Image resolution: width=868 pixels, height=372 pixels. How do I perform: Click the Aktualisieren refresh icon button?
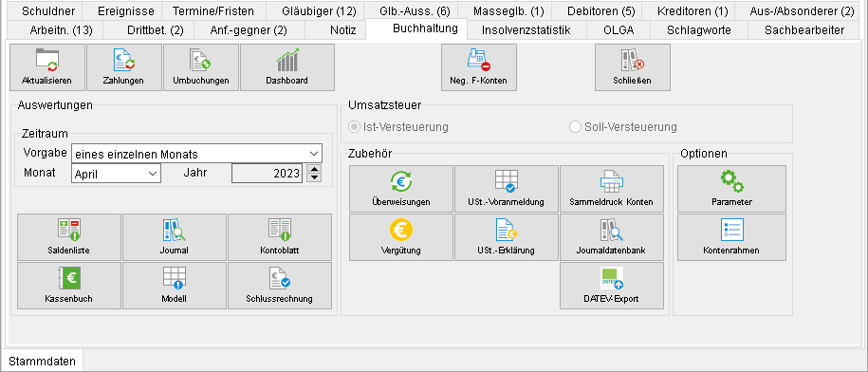click(47, 67)
